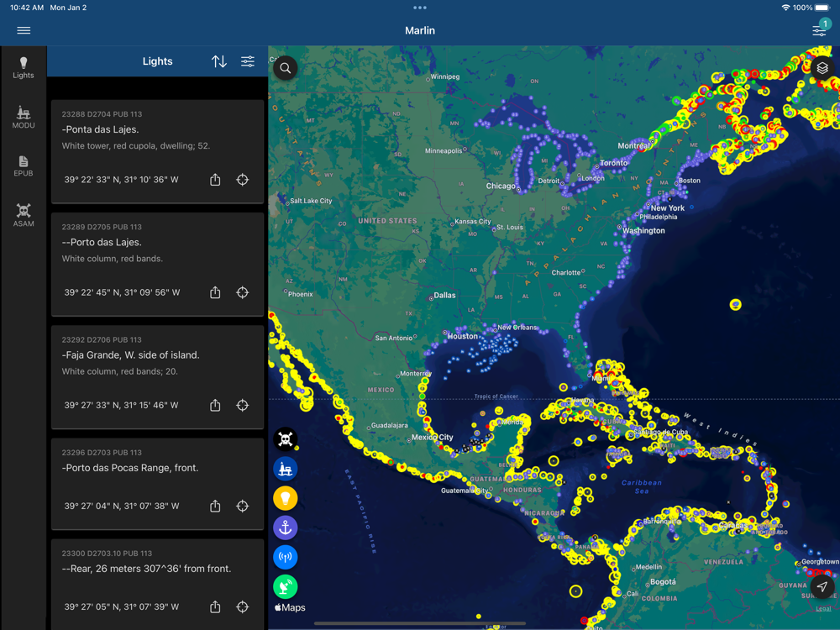Tap the Houston map label
This screenshot has width=840, height=630.
click(x=462, y=336)
